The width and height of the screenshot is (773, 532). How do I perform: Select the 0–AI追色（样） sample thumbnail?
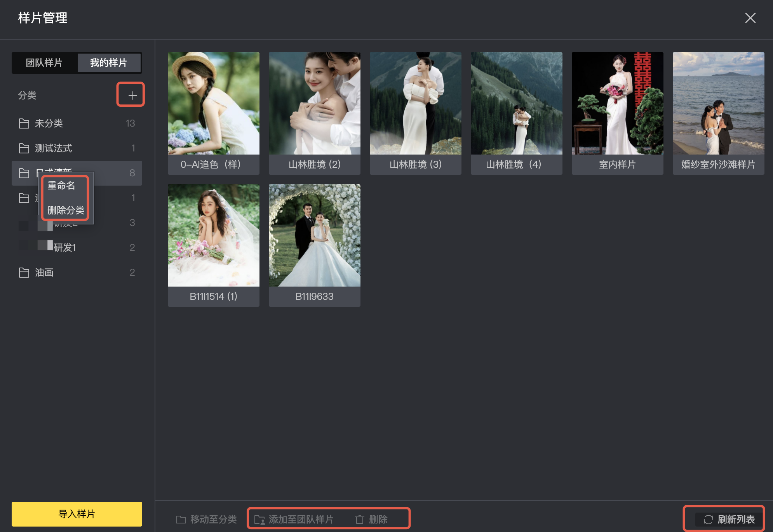coord(214,113)
